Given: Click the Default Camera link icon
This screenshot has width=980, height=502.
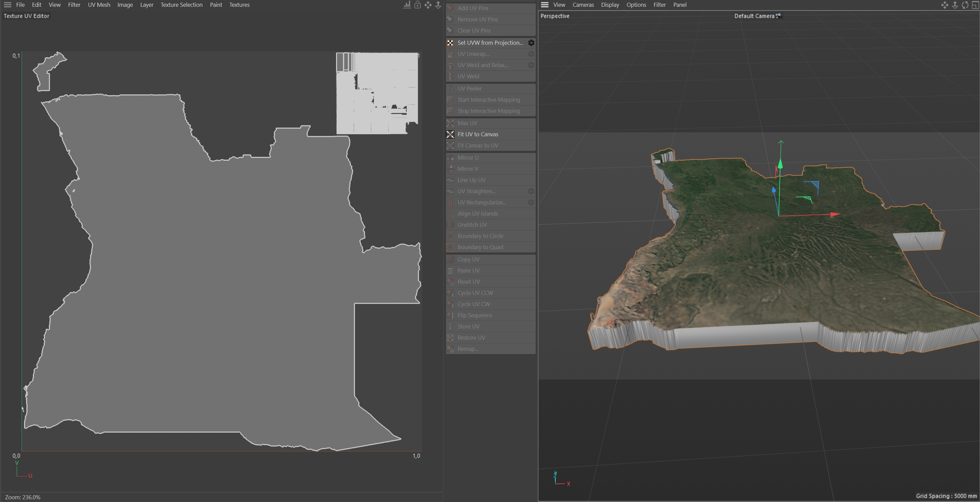Looking at the screenshot, I should coord(778,16).
